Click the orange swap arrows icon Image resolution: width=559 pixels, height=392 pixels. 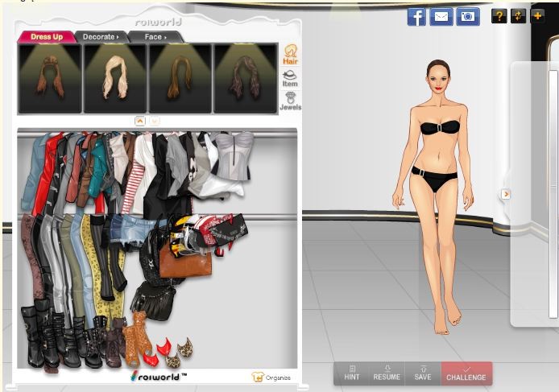click(x=518, y=15)
